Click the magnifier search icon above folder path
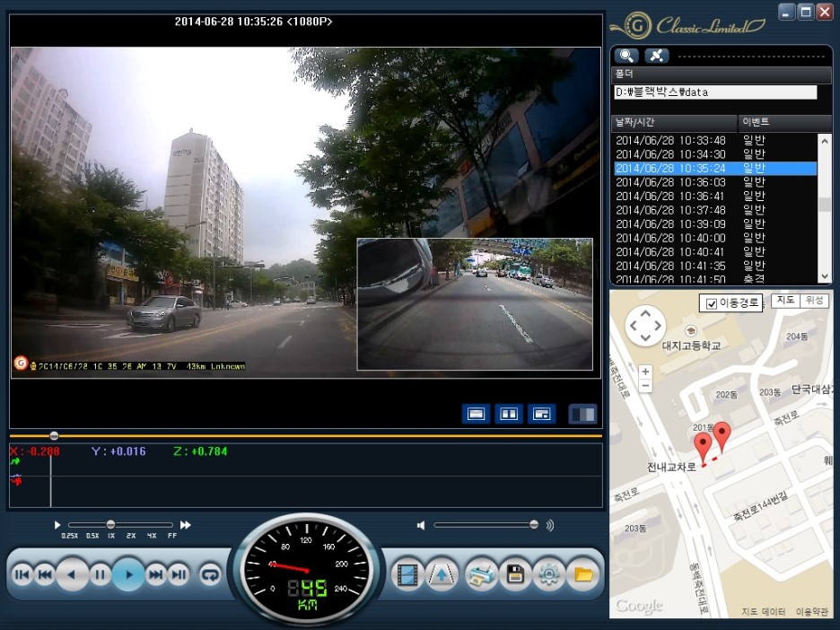Viewport: 840px width, 630px height. [628, 56]
